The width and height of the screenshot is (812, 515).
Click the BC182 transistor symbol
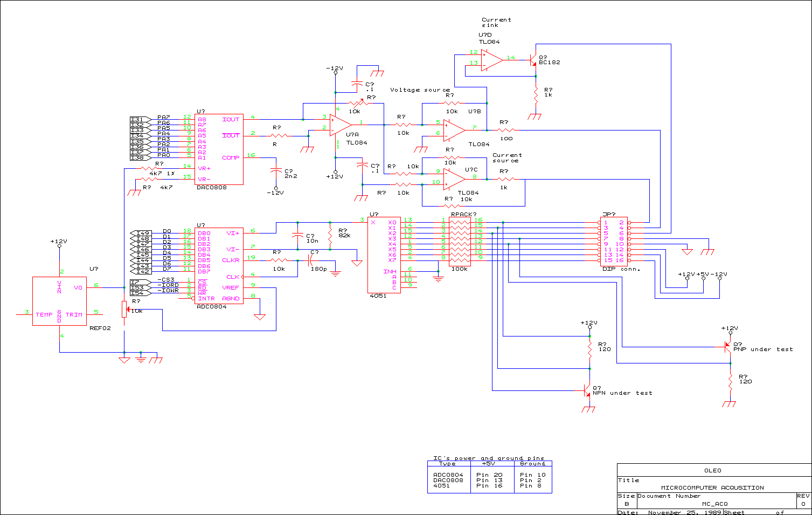[x=532, y=60]
